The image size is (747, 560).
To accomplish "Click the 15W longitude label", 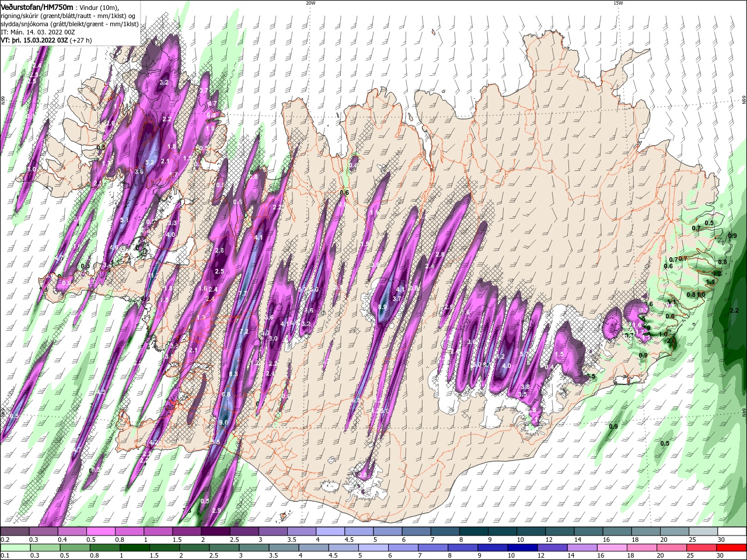I will pos(618,3).
